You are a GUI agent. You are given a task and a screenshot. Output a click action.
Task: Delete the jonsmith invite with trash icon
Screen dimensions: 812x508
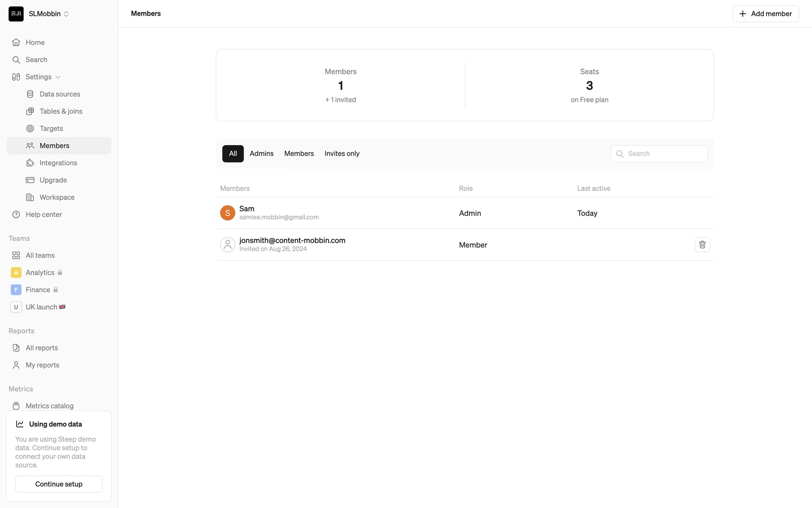coord(702,245)
